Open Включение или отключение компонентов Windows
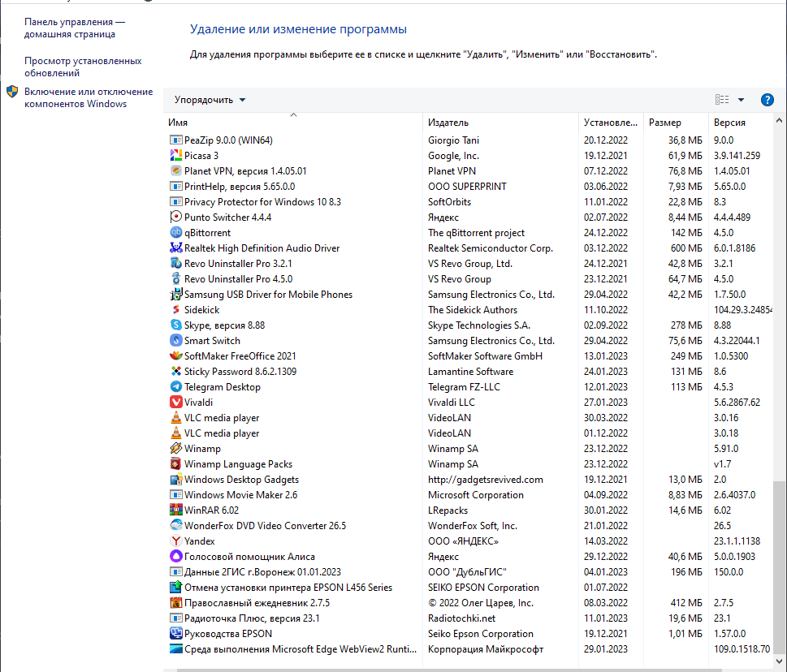Viewport: 787px width, 672px height. pos(89,97)
